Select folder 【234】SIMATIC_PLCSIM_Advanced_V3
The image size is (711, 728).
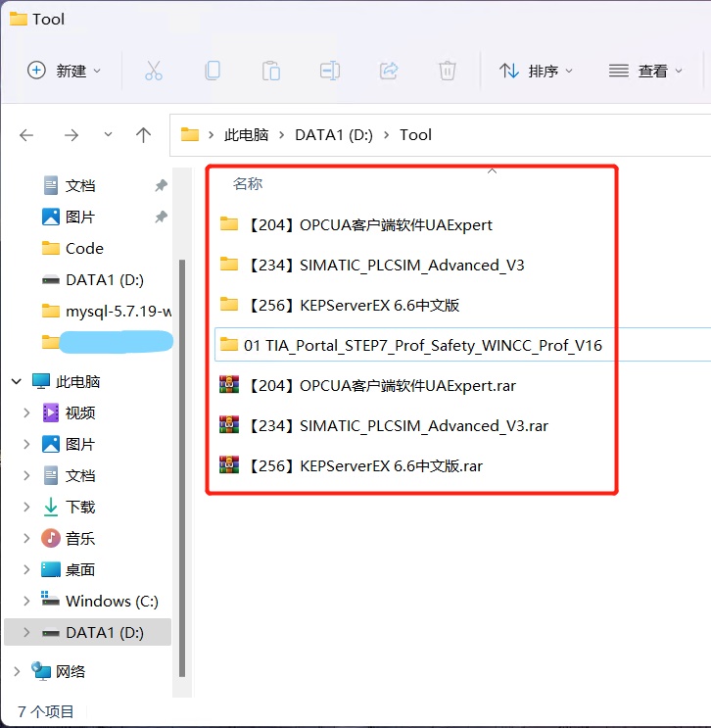tap(372, 266)
